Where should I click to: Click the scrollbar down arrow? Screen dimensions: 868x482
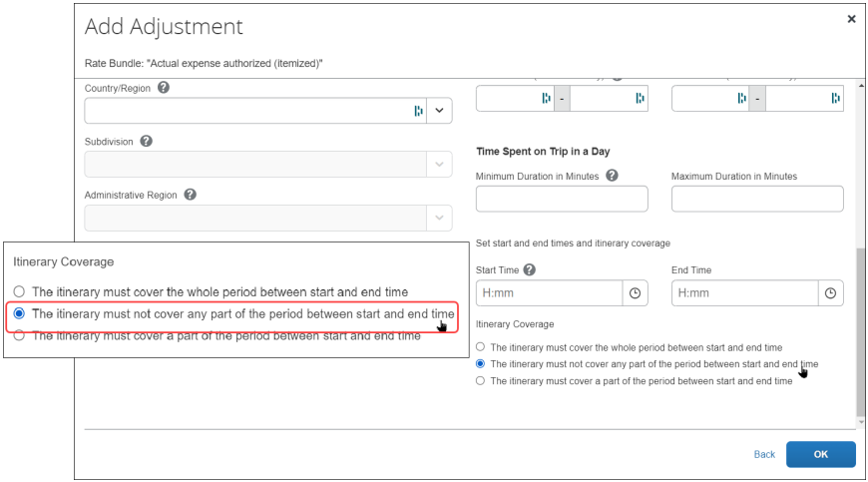pos(861,423)
